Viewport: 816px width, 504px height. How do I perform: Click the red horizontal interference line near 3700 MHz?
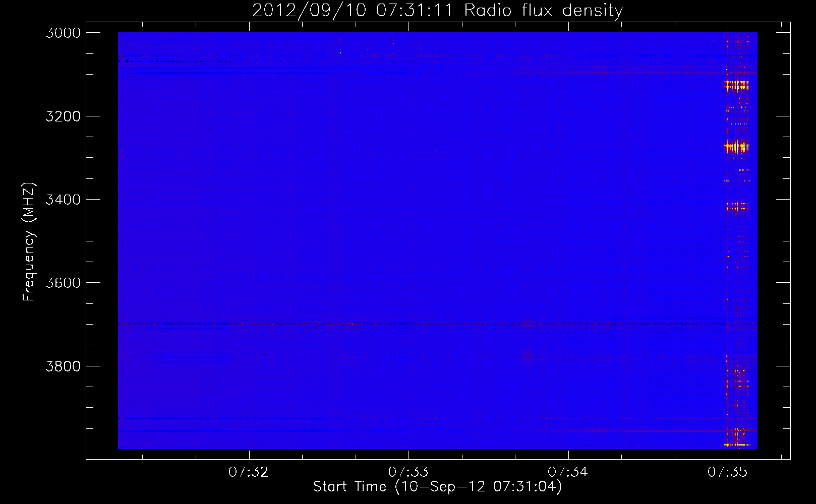pyautogui.click(x=437, y=326)
